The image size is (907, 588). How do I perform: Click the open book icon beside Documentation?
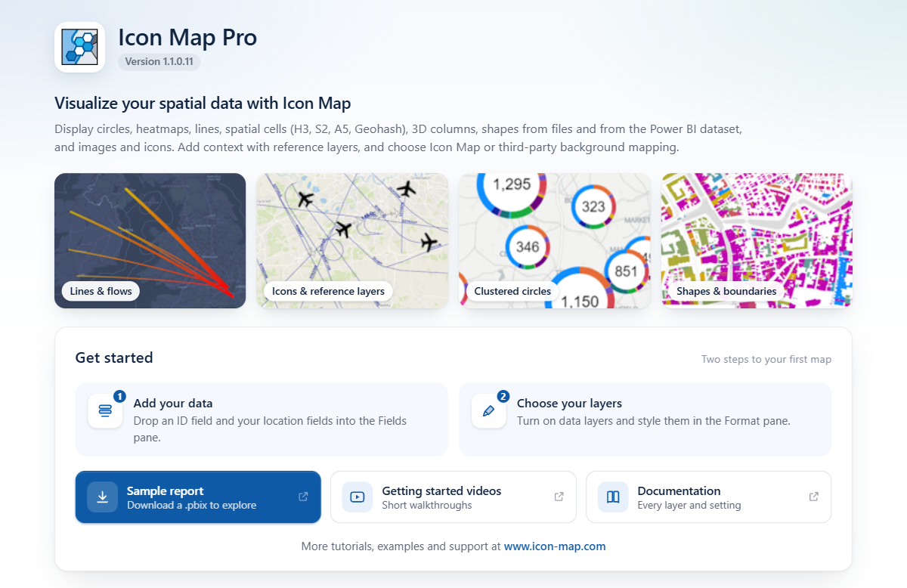click(613, 497)
